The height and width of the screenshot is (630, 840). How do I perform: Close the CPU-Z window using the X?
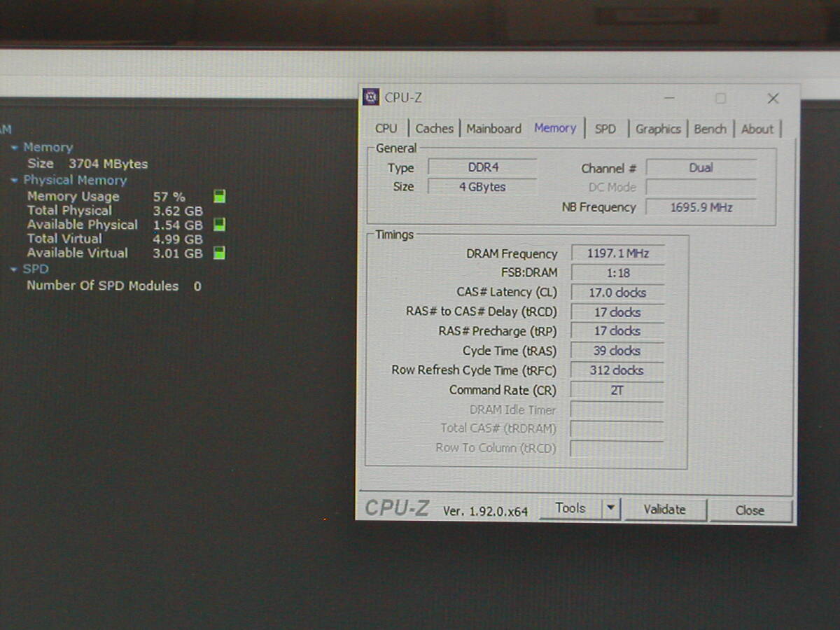[773, 99]
